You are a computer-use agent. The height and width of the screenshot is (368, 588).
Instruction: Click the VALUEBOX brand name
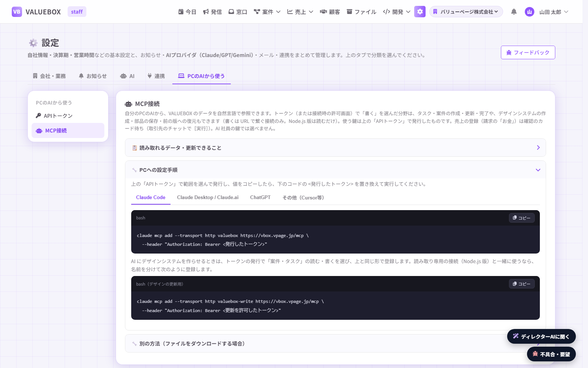coord(43,12)
